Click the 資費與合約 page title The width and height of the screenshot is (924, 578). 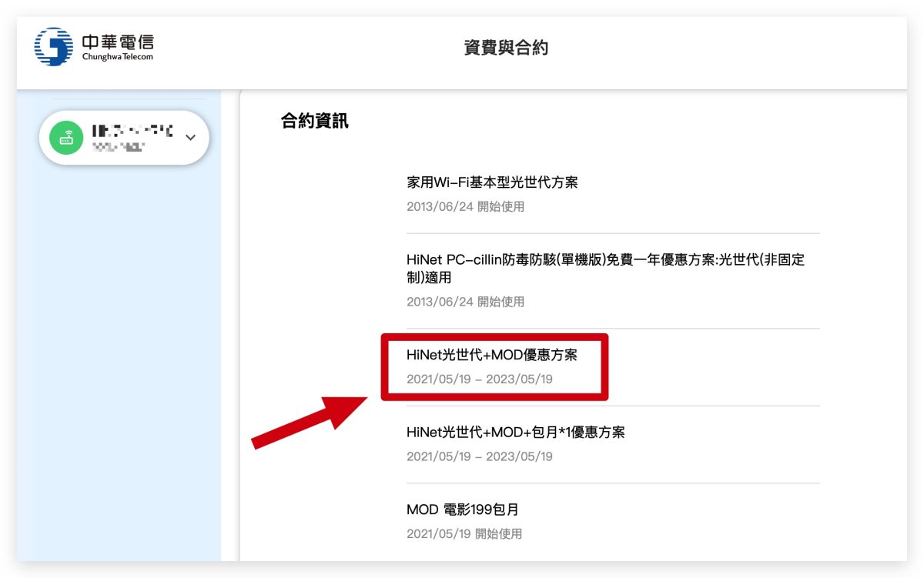506,48
